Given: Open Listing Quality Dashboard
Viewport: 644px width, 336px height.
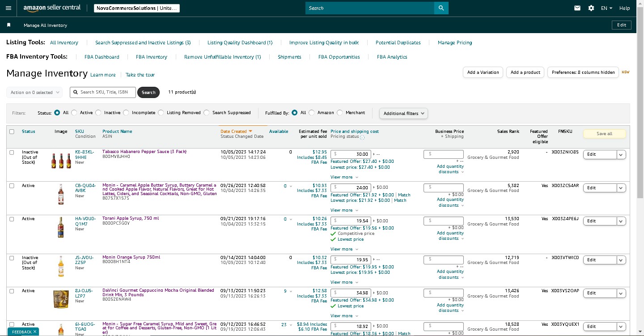Looking at the screenshot, I should click(240, 43).
